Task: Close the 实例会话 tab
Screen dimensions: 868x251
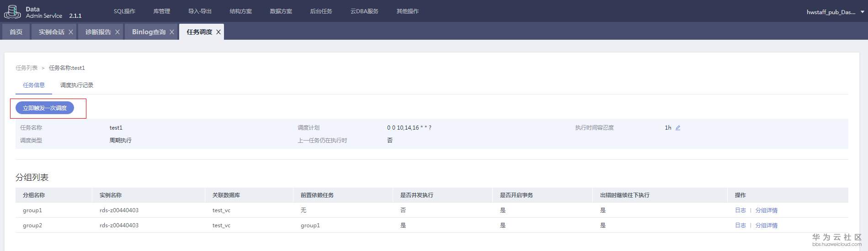Action: [71, 32]
